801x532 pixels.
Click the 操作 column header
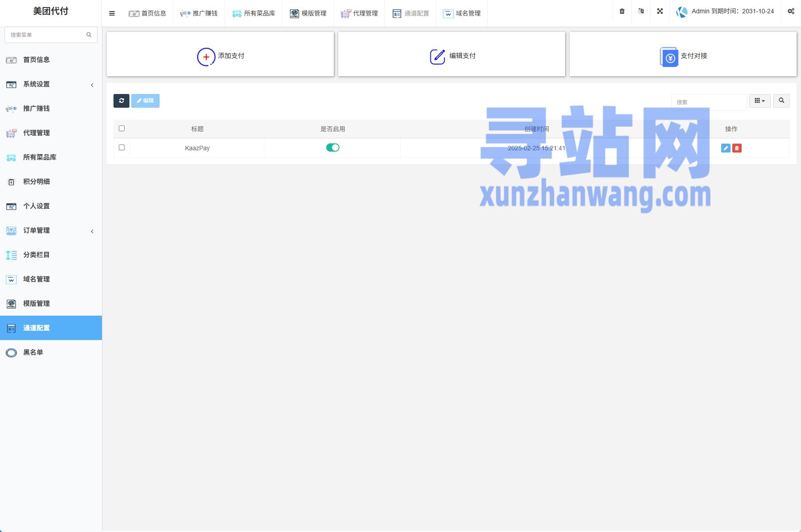[x=731, y=129]
